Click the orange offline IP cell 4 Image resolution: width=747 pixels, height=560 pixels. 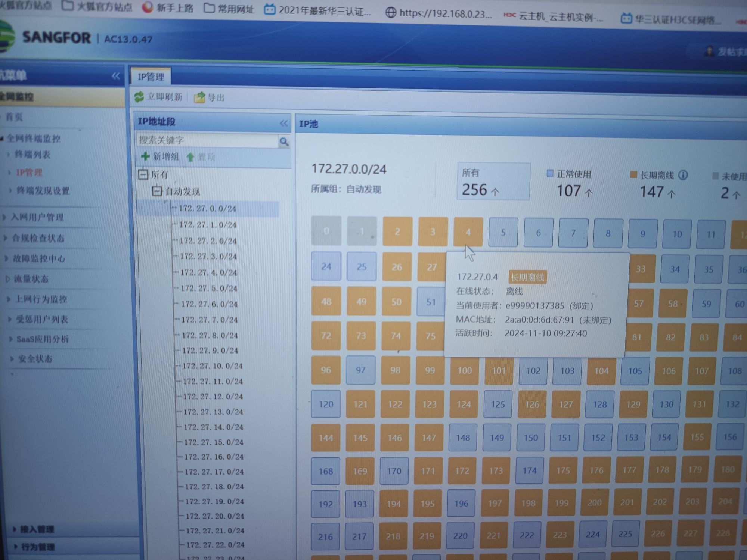(468, 232)
